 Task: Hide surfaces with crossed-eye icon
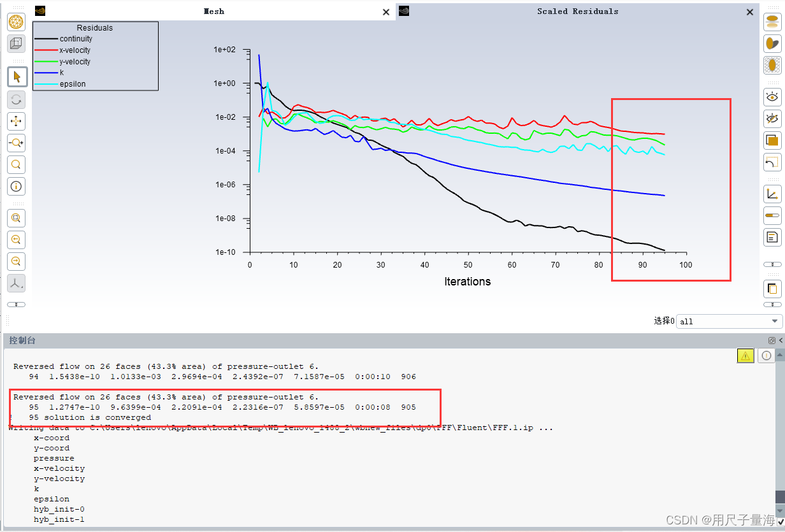pos(772,119)
